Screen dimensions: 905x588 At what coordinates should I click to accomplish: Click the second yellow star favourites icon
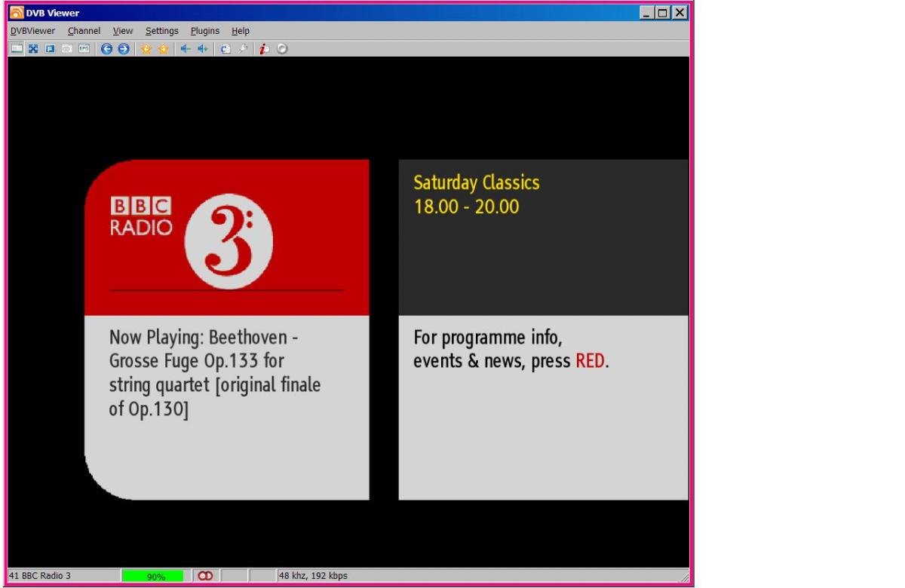[x=162, y=49]
